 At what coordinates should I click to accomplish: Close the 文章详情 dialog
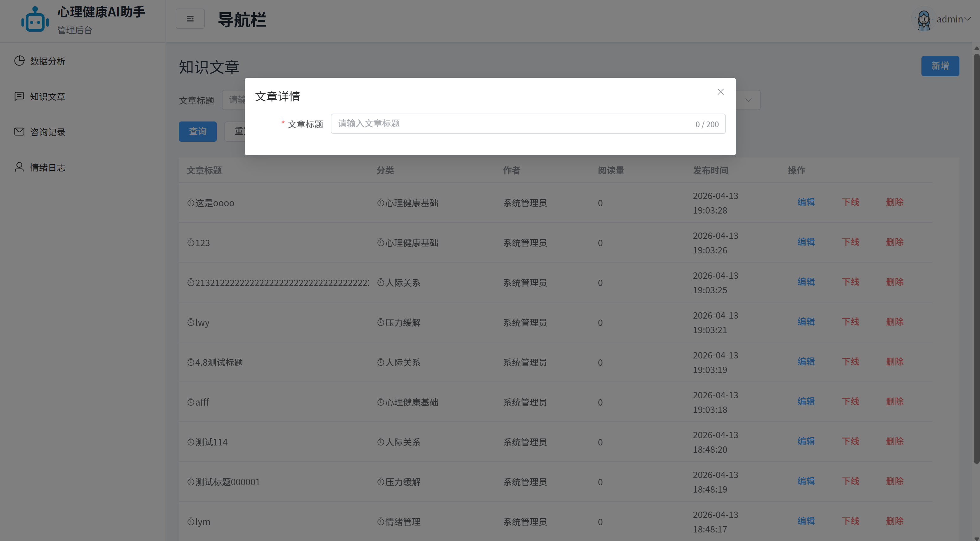720,92
